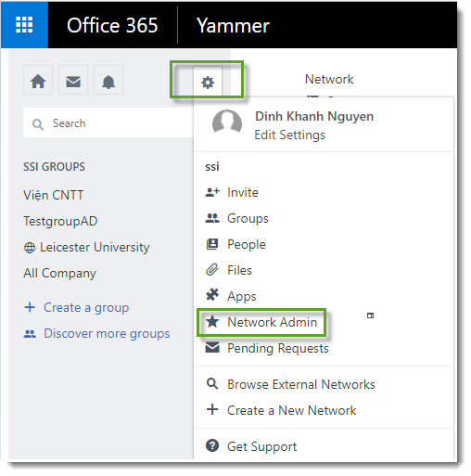Select Files from the menu
Image resolution: width=471 pixels, height=476 pixels.
[x=239, y=270]
